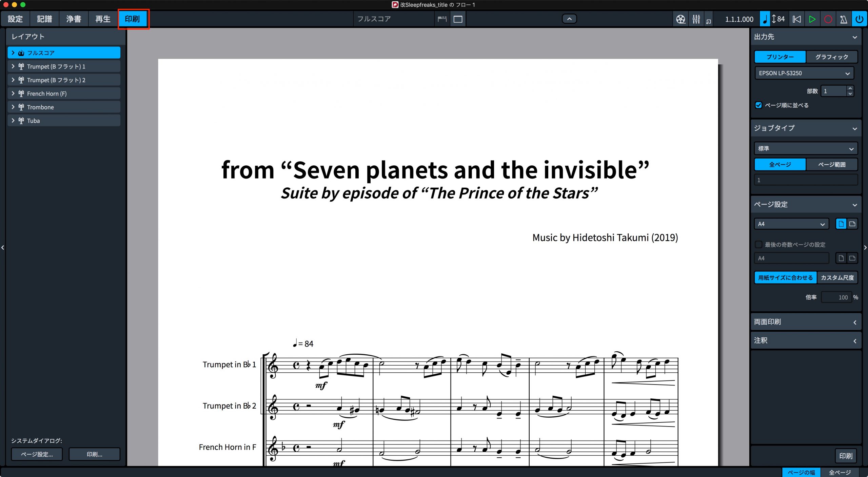Open the A4 paper size dropdown
Viewport: 868px width, 477px height.
(x=791, y=224)
